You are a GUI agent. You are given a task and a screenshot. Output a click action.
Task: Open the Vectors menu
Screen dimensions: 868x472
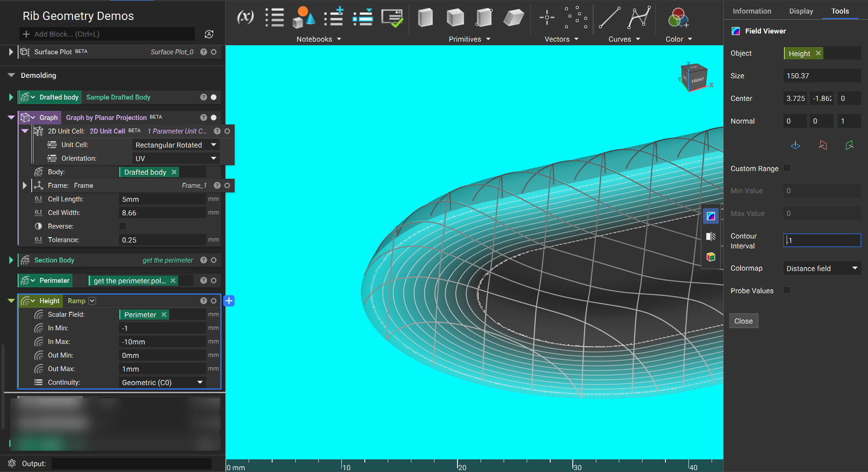pyautogui.click(x=561, y=39)
